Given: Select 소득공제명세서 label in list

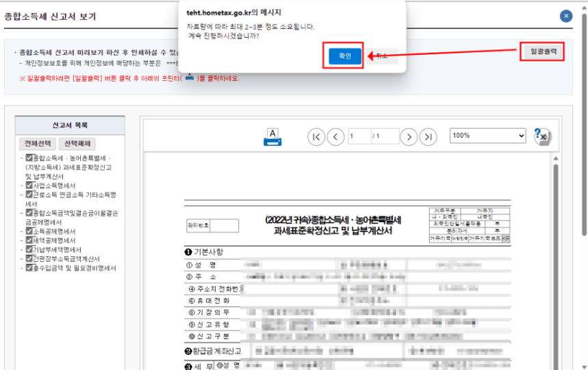Looking at the screenshot, I should (x=54, y=232).
